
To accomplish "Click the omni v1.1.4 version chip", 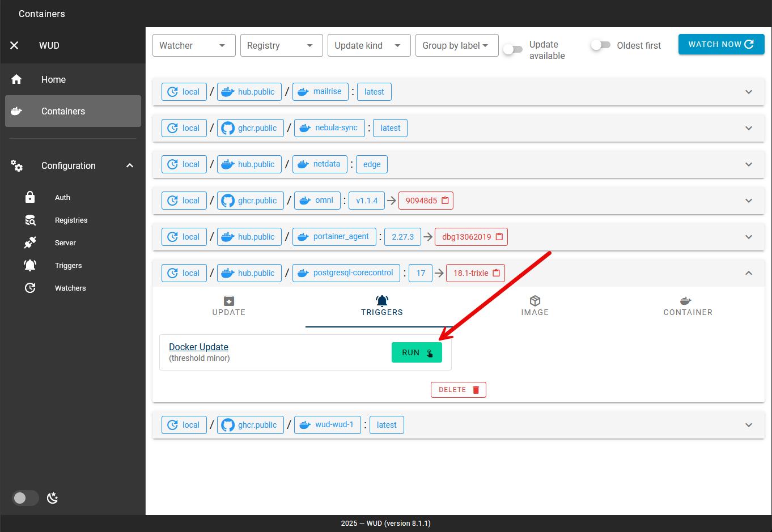I will coord(367,201).
